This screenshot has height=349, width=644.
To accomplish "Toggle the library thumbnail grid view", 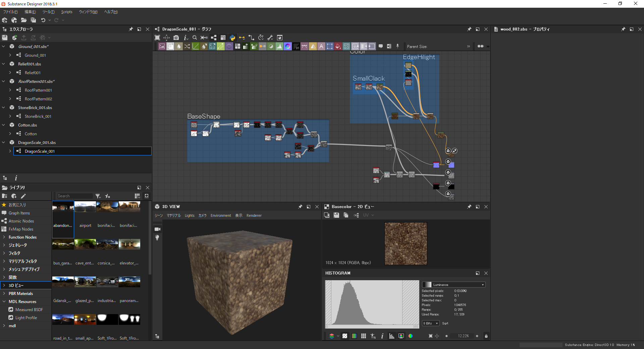I will point(137,196).
